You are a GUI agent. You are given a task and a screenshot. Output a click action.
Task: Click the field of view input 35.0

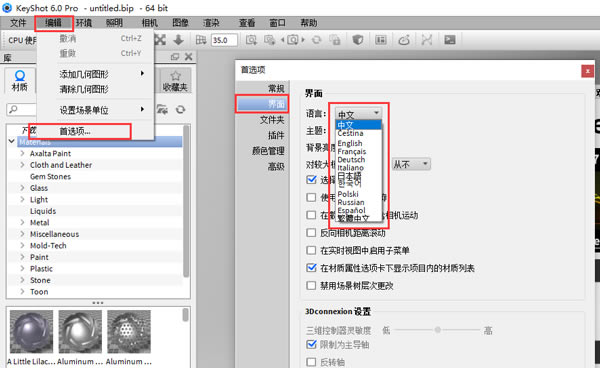224,40
